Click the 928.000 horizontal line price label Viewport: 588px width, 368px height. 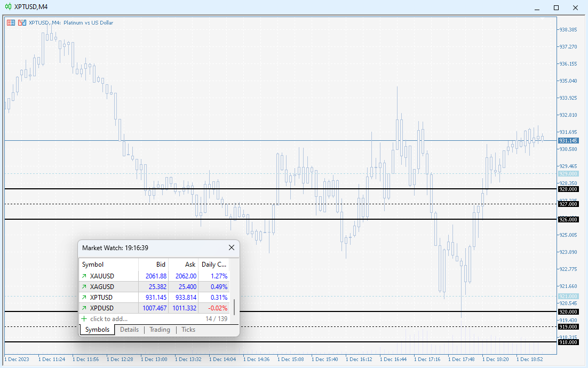tap(568, 189)
